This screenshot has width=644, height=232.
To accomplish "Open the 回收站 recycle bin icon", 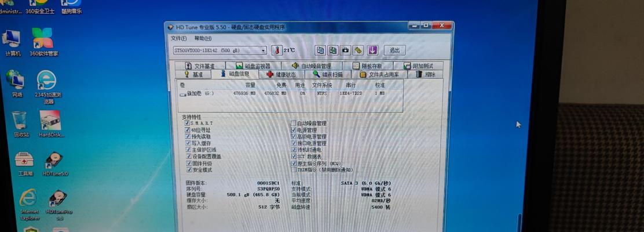I will [x=19, y=124].
